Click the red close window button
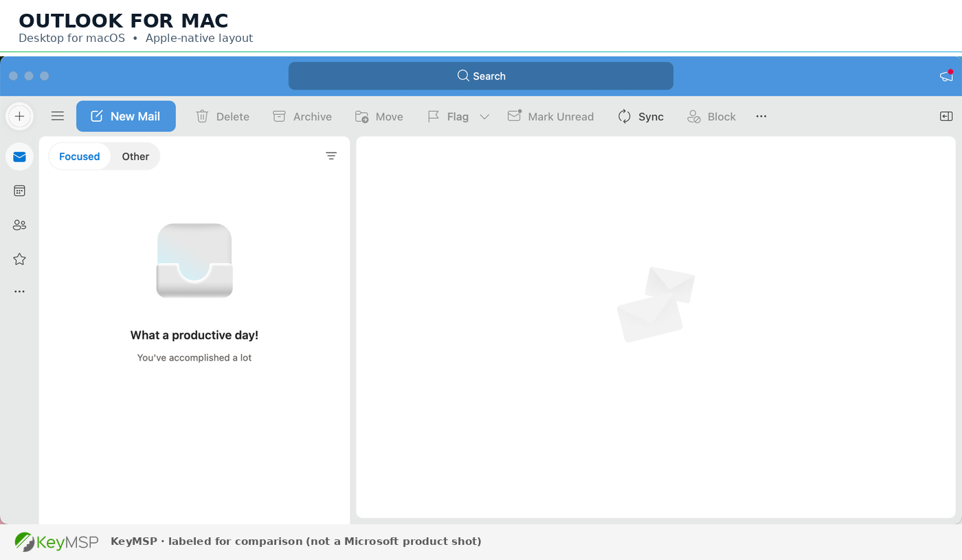 tap(13, 76)
